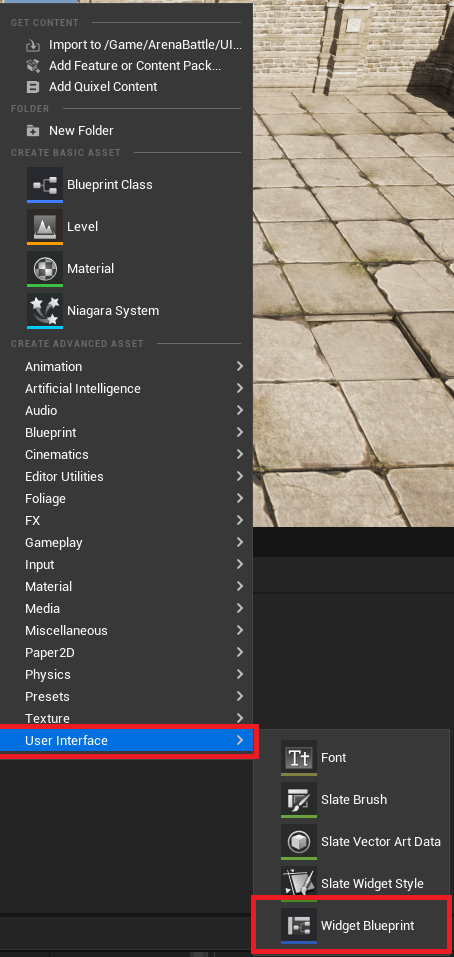Choose the Material sphere icon

45,269
